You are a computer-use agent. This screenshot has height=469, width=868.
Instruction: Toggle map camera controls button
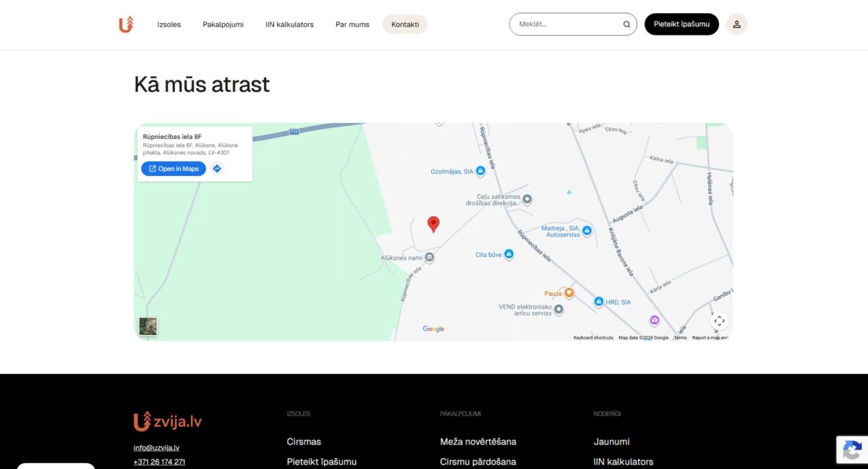pos(719,321)
